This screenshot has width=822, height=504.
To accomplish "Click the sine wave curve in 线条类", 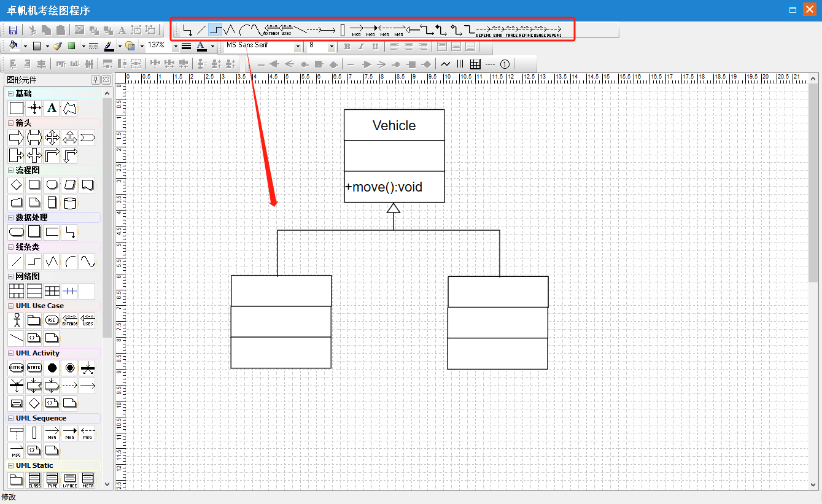I will (x=87, y=262).
